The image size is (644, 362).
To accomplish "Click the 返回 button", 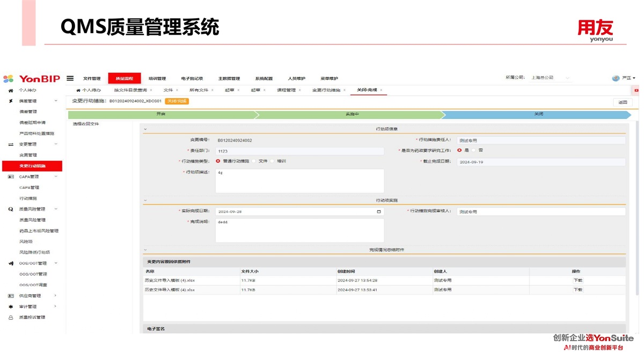I will coord(623,102).
